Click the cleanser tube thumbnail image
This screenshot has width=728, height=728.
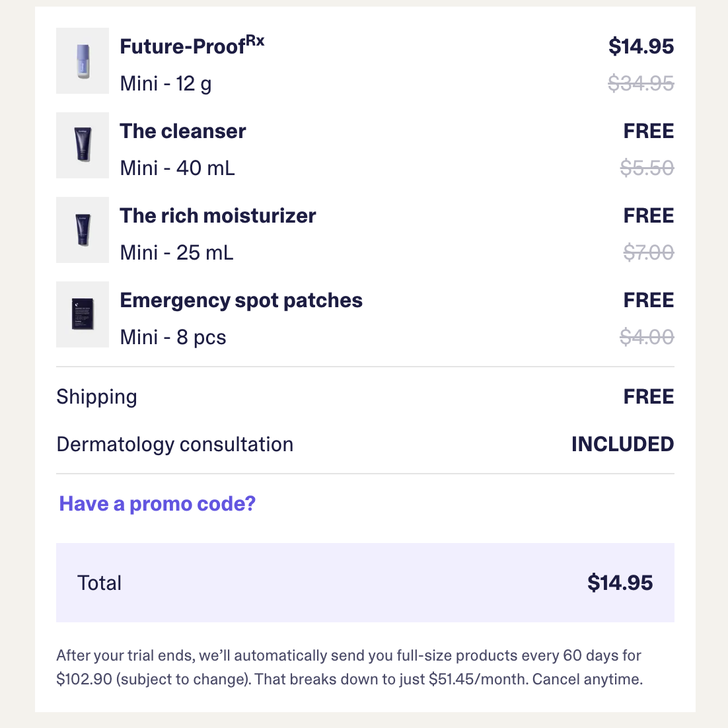tap(83, 145)
